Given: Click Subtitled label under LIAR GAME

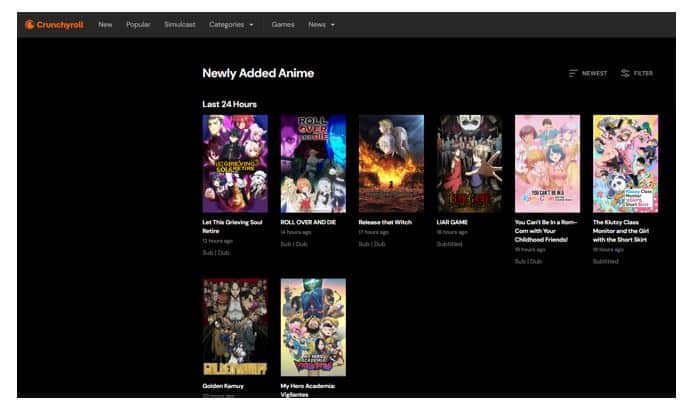Looking at the screenshot, I should 449,244.
